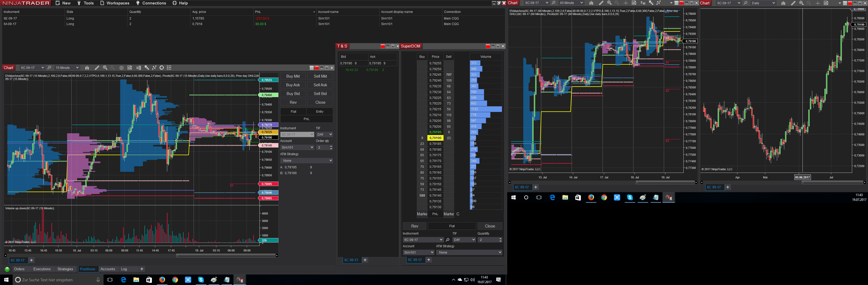Viewport: 868px width, 285px height.
Task: Zoom in on the 60 Minute chart
Action: [609, 3]
